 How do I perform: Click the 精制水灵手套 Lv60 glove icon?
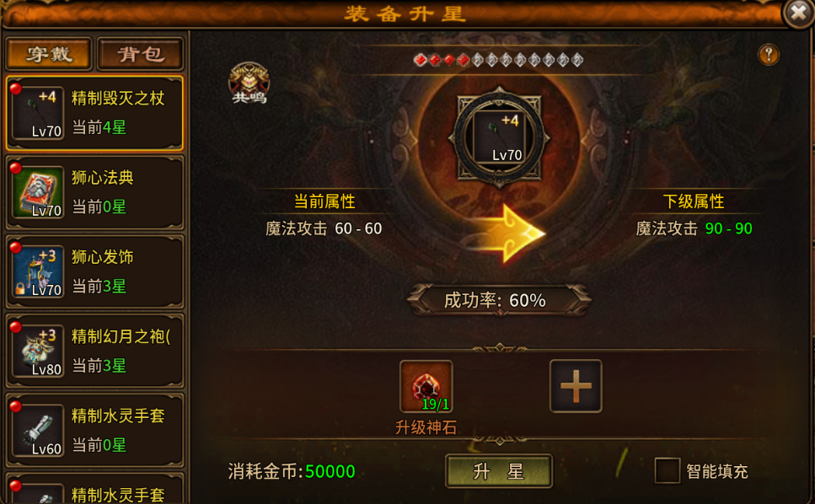(x=37, y=430)
